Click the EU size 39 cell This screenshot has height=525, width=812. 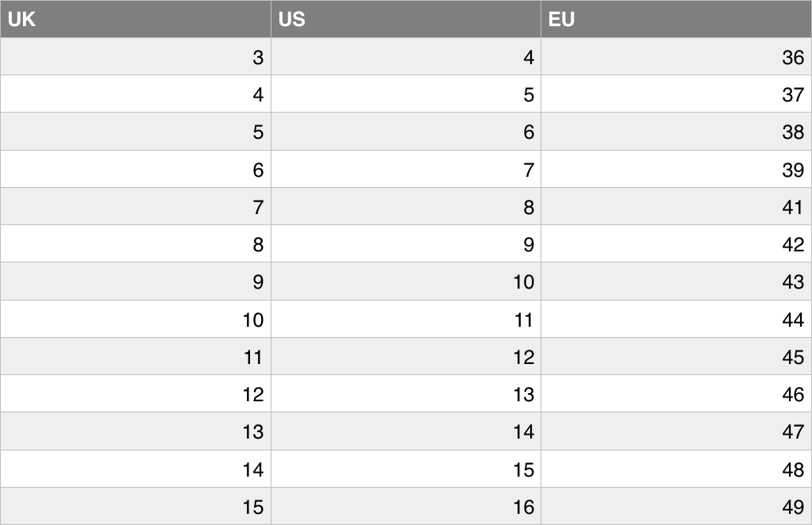click(x=676, y=170)
